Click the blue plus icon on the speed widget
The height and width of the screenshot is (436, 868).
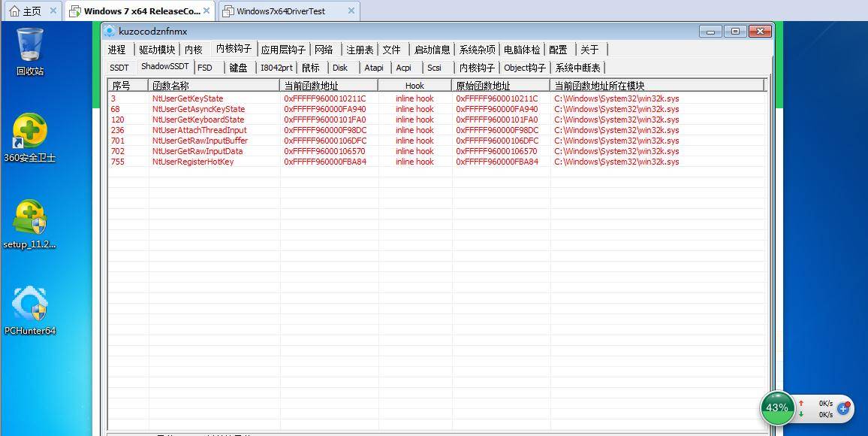coord(844,408)
